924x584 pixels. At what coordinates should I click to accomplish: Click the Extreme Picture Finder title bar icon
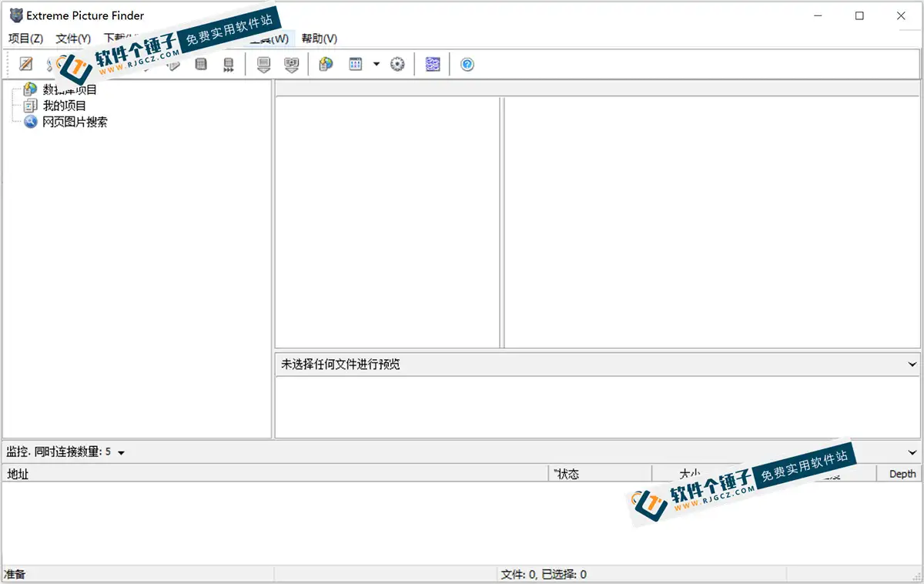coord(16,15)
